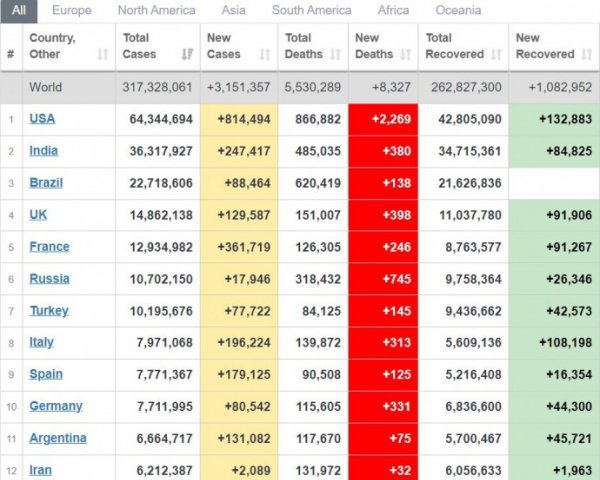This screenshot has height=480, width=600.
Task: Open the Oceania tab
Action: click(x=458, y=11)
